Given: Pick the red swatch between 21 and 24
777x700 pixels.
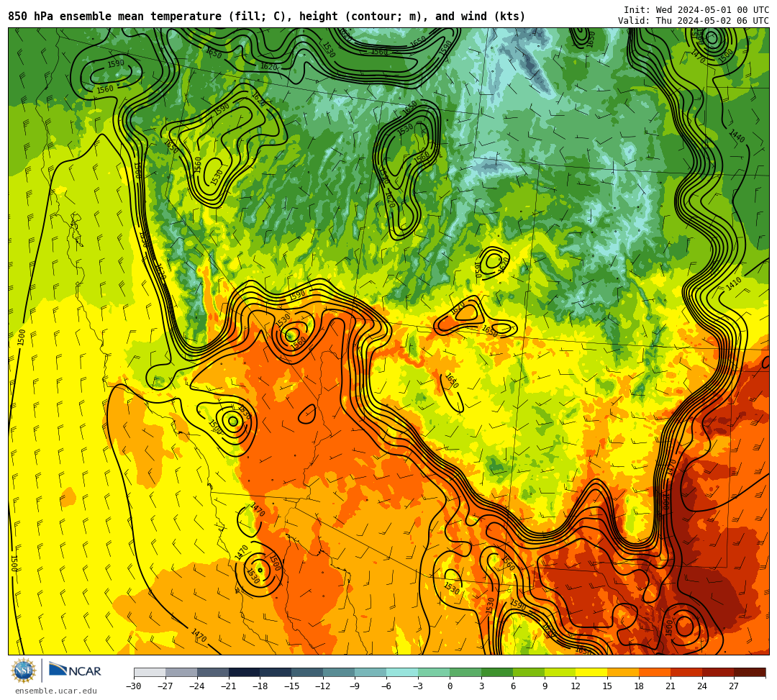Looking at the screenshot, I should pyautogui.click(x=687, y=672).
